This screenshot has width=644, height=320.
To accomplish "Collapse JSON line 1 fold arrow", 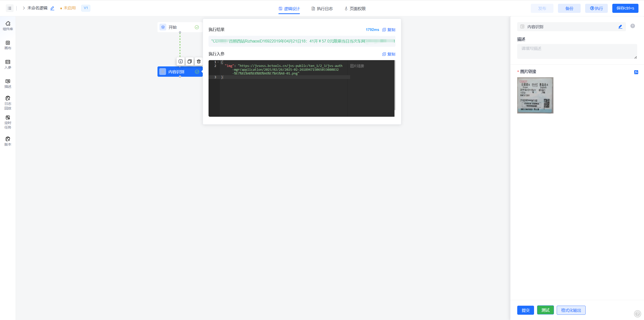I will click(x=218, y=62).
